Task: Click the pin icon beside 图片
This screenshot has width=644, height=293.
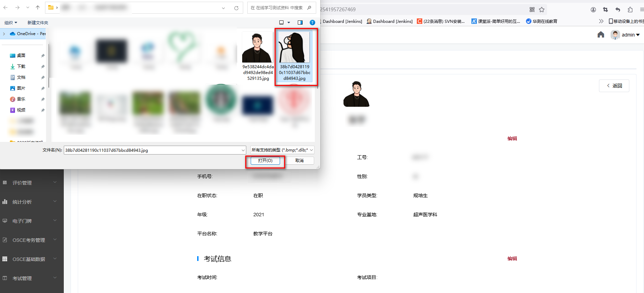Action: coord(43,88)
